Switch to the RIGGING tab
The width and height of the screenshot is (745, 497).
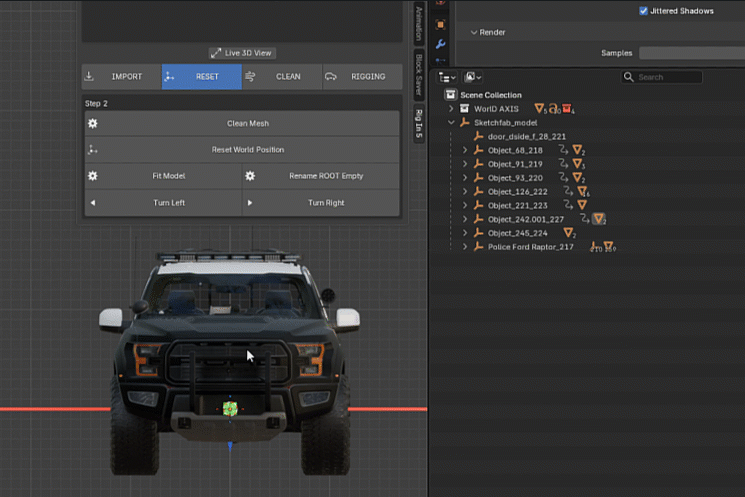click(363, 76)
